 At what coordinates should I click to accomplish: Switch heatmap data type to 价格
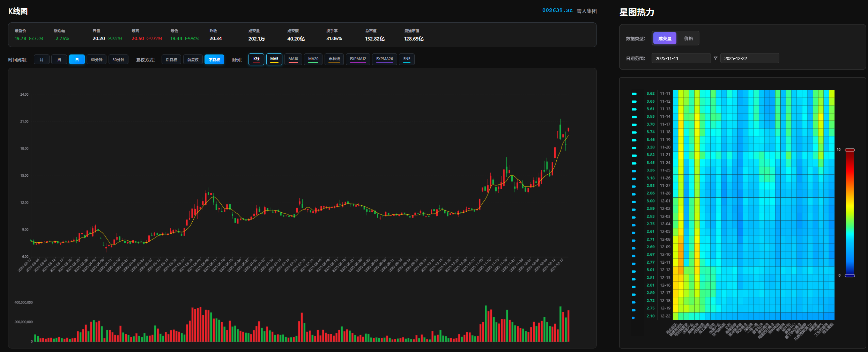click(688, 38)
